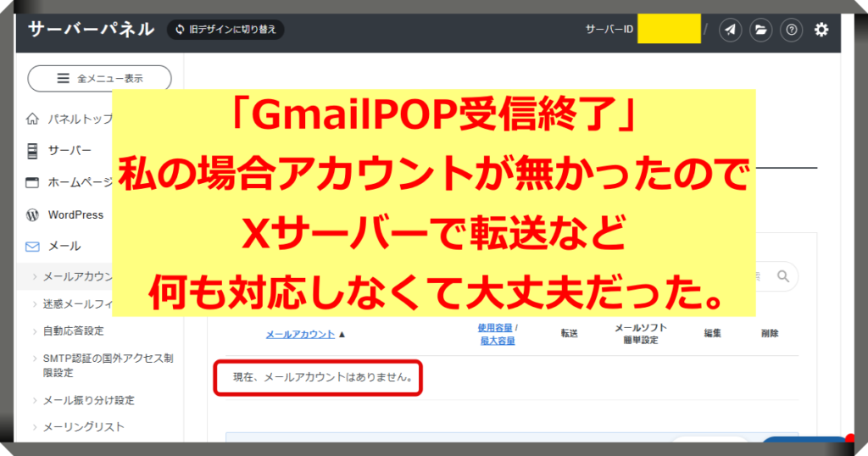Select メール振り分け設定 in the sidebar
868x456 pixels.
click(88, 400)
